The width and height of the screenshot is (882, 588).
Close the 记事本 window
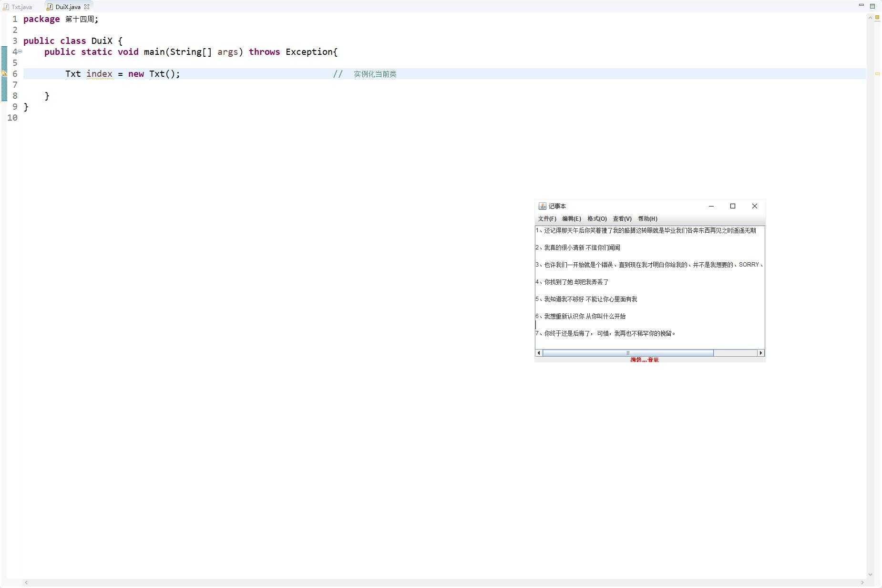755,206
